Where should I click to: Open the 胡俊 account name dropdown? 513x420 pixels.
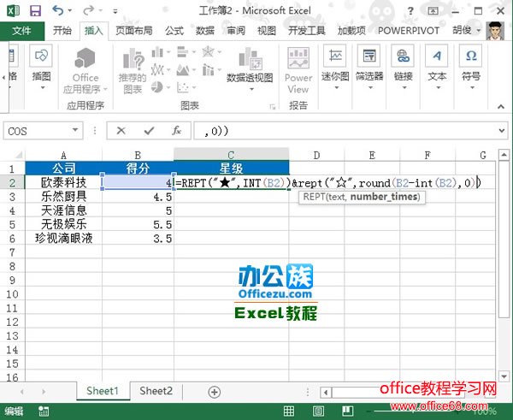pos(467,31)
